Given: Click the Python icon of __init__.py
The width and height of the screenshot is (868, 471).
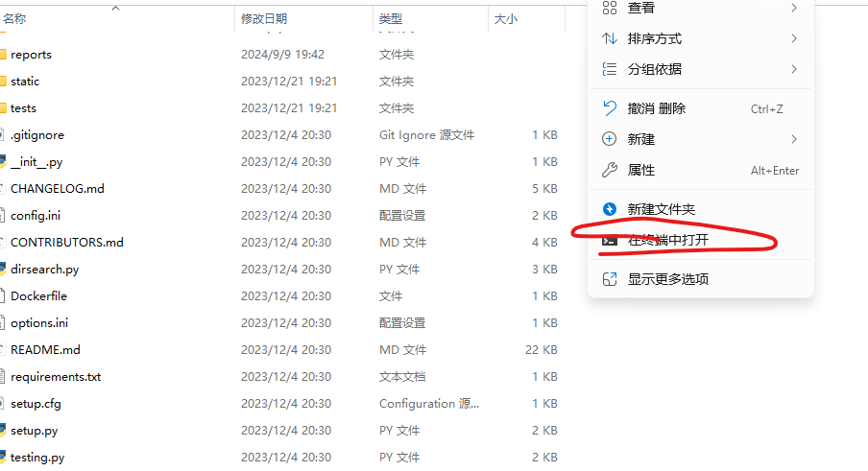Looking at the screenshot, I should [3, 162].
